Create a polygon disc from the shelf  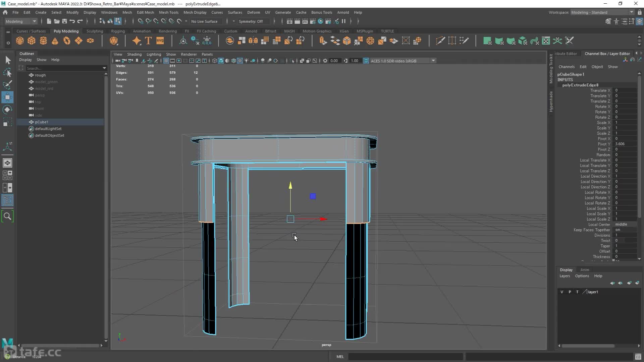(90, 41)
